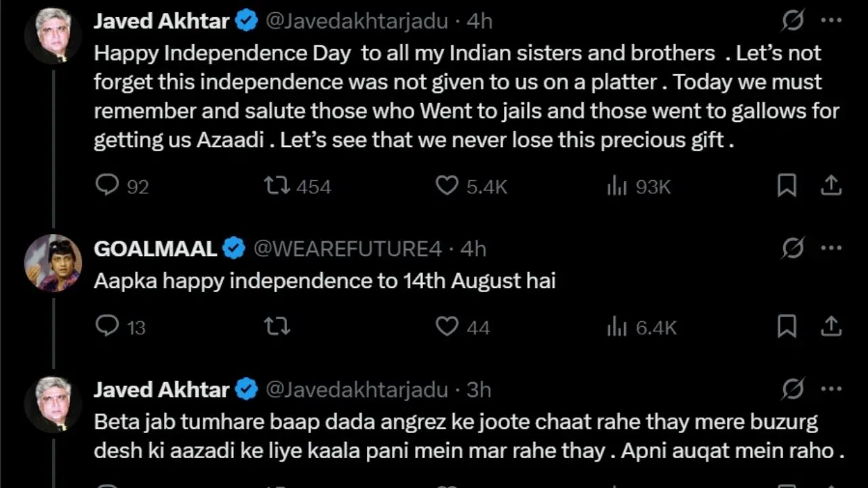Retweet GOALMAAL's reply tweet
Image resolution: width=868 pixels, height=488 pixels.
[277, 327]
